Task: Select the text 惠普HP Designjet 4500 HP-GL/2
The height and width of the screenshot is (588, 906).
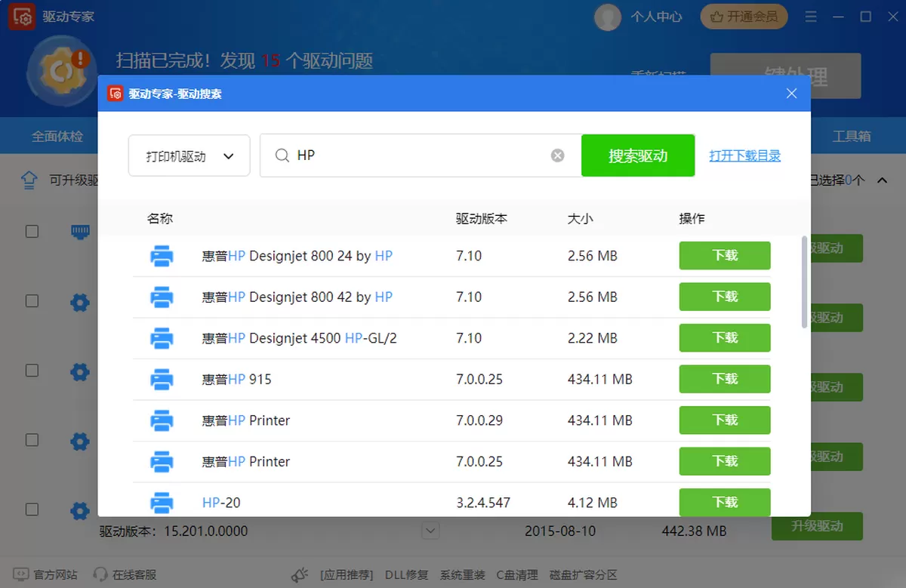Action: point(299,338)
